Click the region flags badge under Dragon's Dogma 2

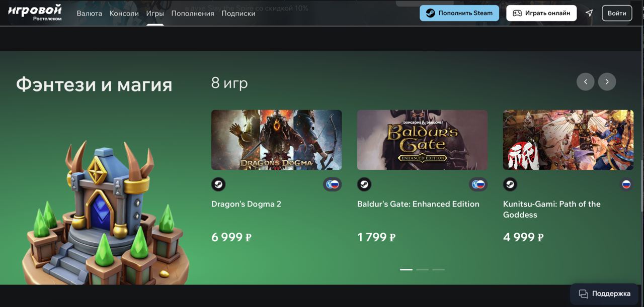[333, 184]
